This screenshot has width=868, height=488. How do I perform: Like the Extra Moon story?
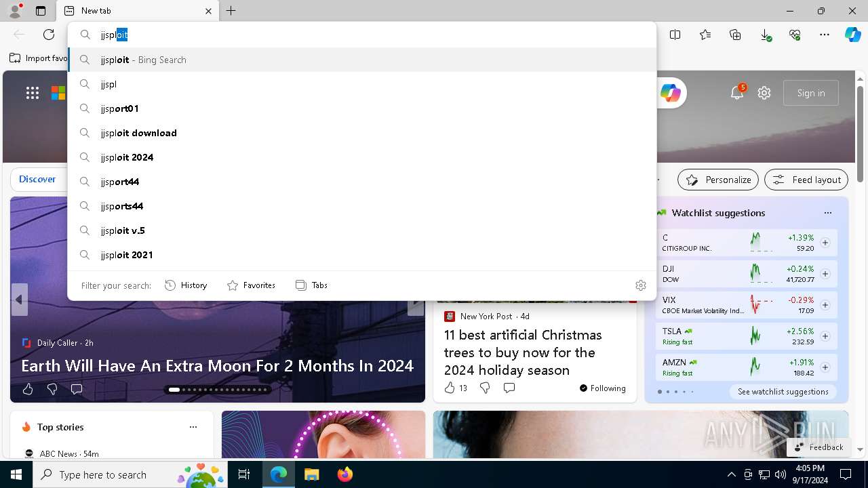[x=28, y=389]
